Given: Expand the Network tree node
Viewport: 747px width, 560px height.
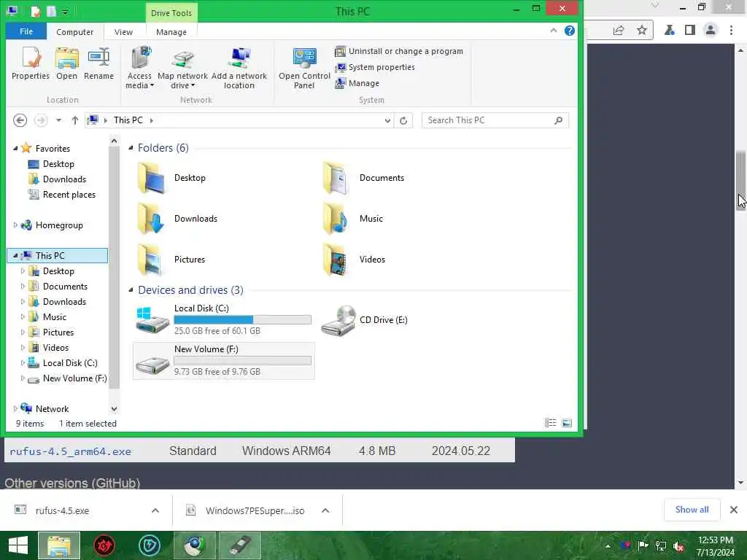Looking at the screenshot, I should (15, 408).
